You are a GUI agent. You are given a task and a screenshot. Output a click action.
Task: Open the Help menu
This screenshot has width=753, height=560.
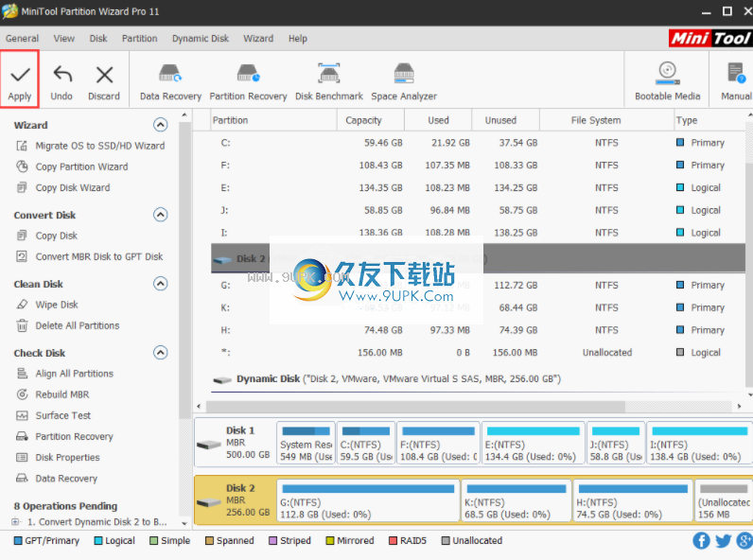click(298, 39)
